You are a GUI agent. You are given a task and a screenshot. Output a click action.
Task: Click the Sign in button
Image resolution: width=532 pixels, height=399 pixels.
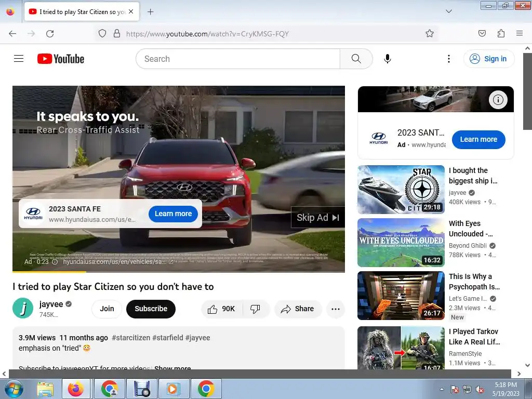(489, 59)
